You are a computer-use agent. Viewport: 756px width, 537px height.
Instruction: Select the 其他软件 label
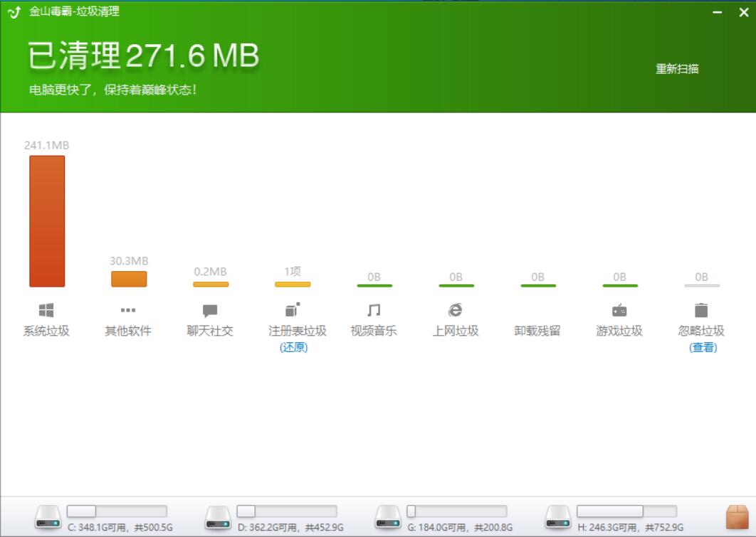pyautogui.click(x=128, y=331)
